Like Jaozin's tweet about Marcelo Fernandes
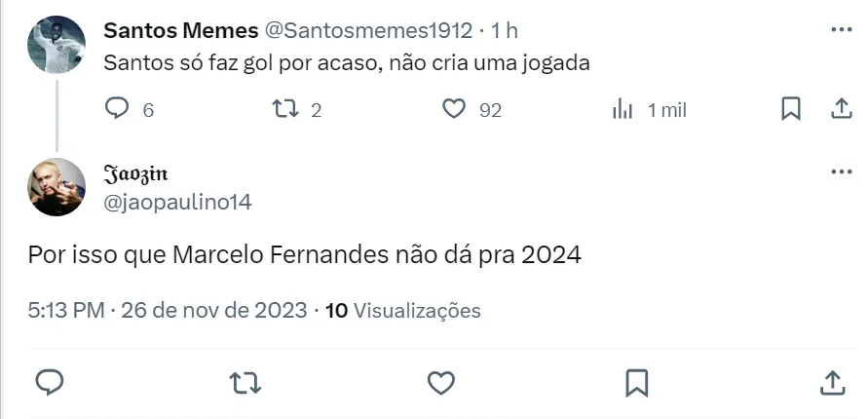The height and width of the screenshot is (419, 868). [x=441, y=382]
